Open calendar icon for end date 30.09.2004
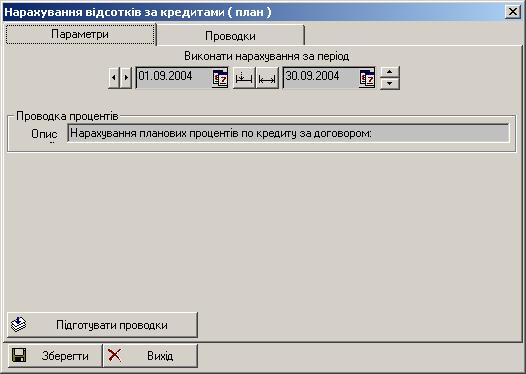 (x=367, y=78)
